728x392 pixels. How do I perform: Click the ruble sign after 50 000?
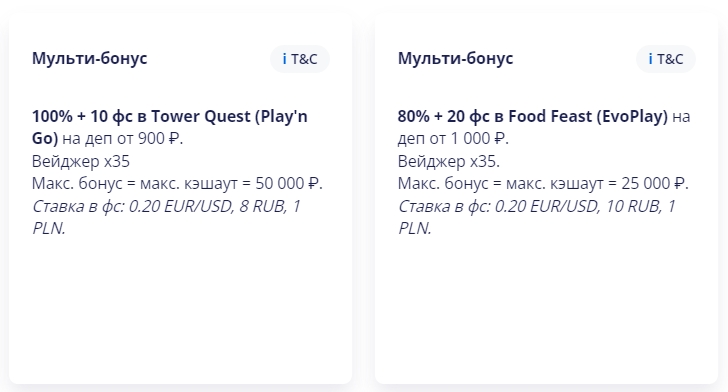point(313,183)
